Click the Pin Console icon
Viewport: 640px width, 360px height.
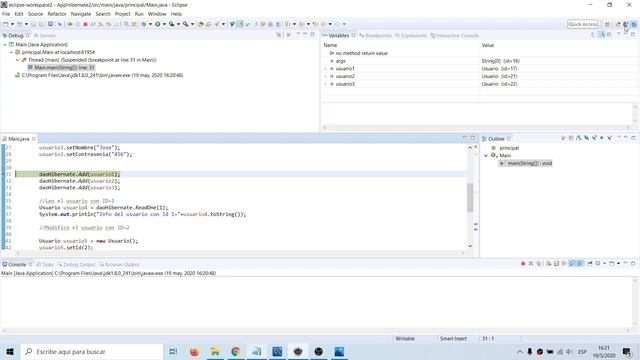(x=590, y=264)
